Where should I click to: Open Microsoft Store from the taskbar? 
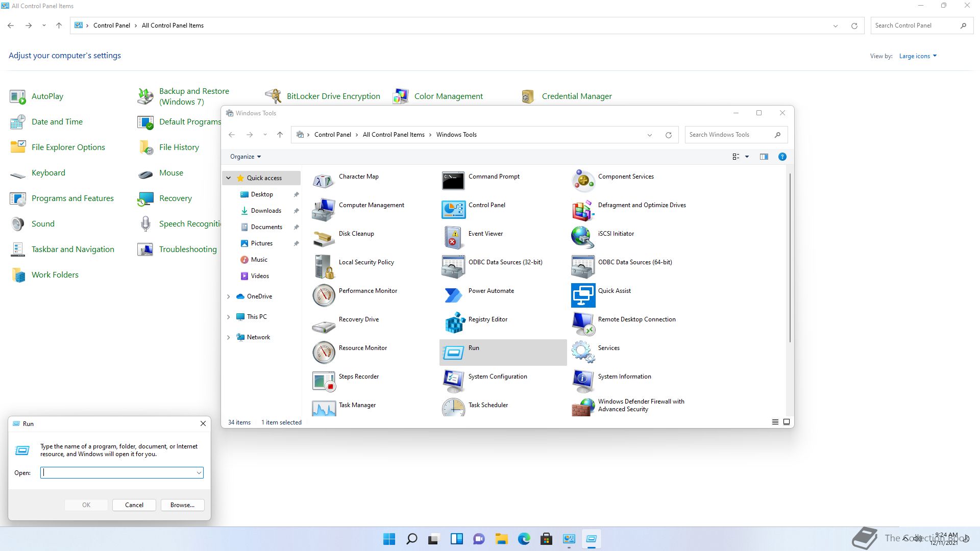546,539
